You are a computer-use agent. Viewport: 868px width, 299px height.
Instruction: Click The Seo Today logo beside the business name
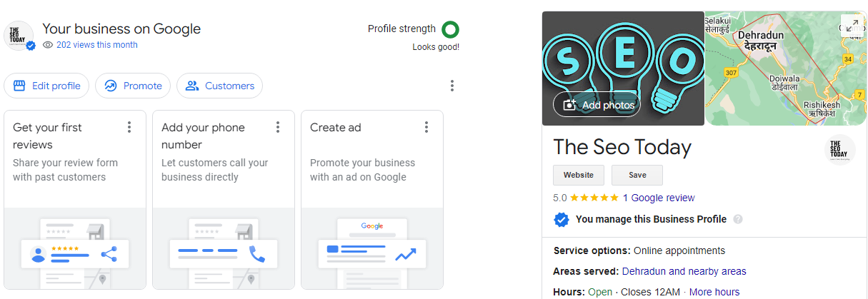pos(839,149)
